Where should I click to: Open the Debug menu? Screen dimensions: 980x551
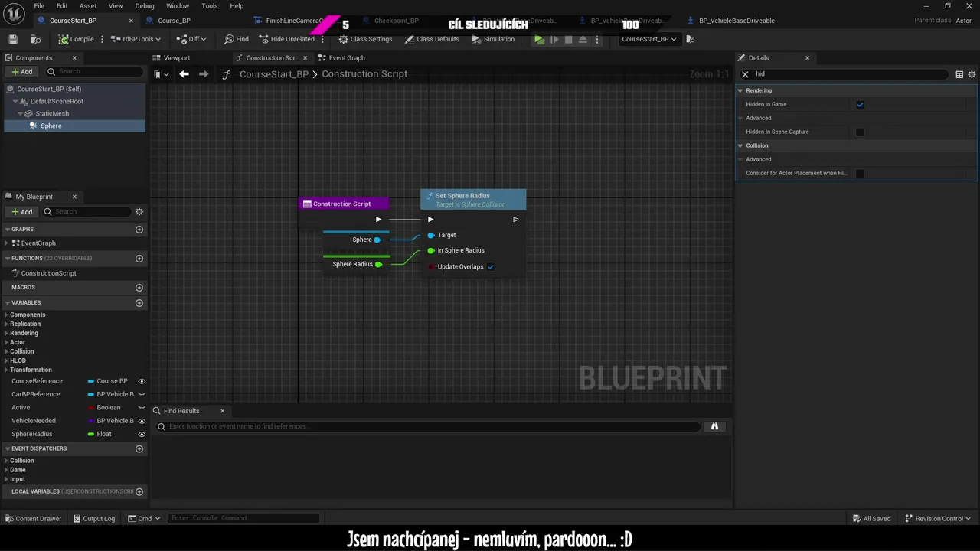[x=145, y=5]
